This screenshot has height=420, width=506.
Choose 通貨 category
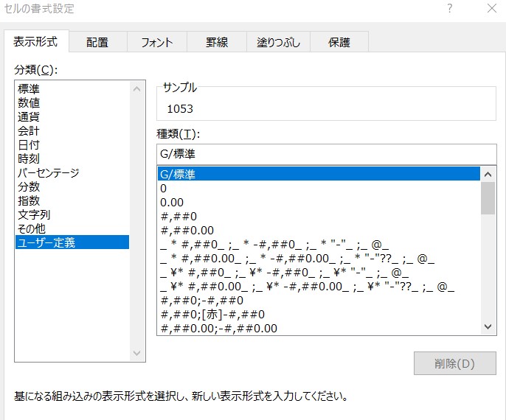[72, 116]
